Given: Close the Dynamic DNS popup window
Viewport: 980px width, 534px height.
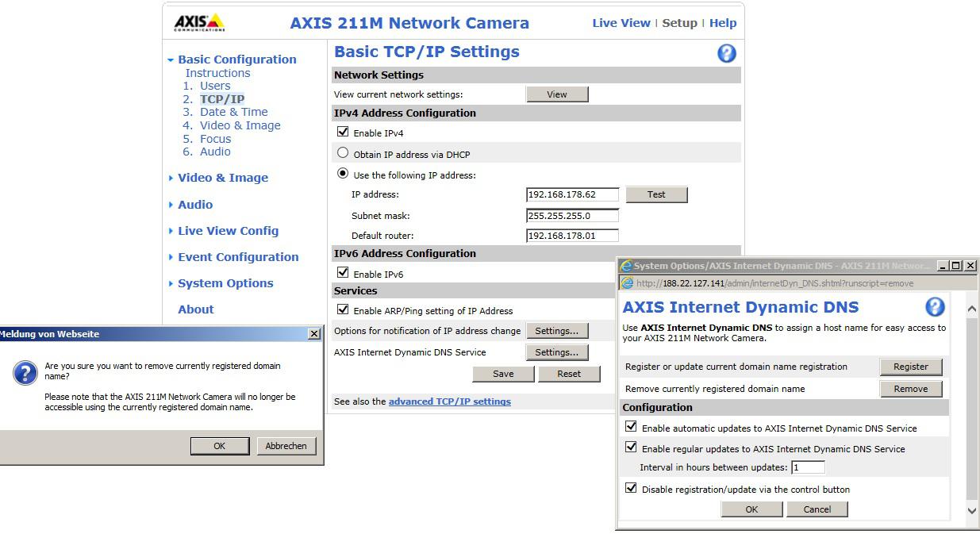Looking at the screenshot, I should coord(970,266).
